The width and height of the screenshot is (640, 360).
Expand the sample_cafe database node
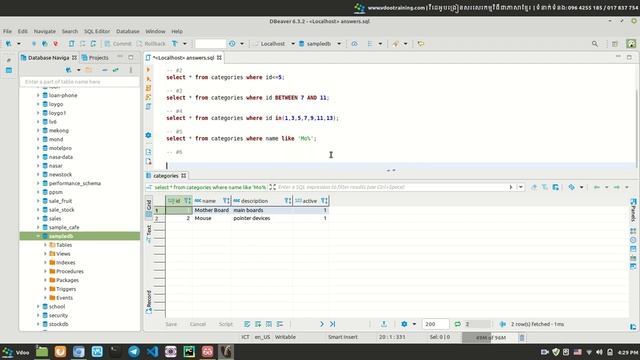pos(38,227)
